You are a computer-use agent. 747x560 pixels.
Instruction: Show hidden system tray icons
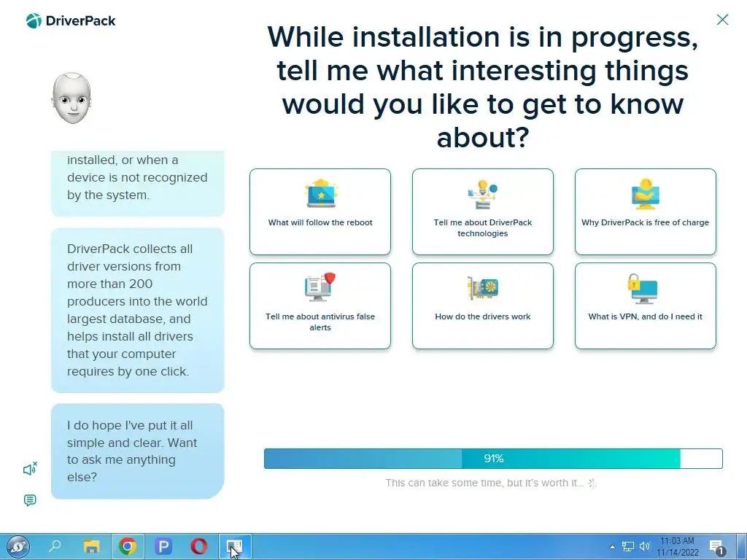(x=612, y=547)
